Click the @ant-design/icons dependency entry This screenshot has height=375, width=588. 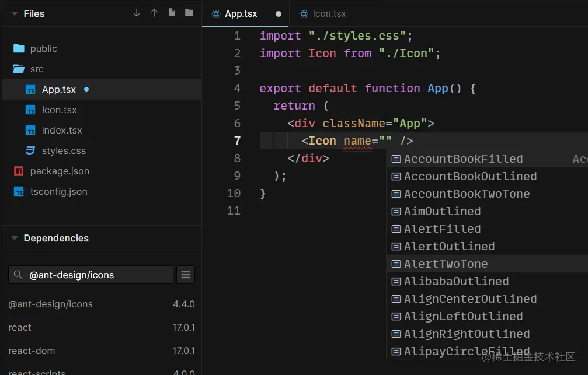pos(50,304)
